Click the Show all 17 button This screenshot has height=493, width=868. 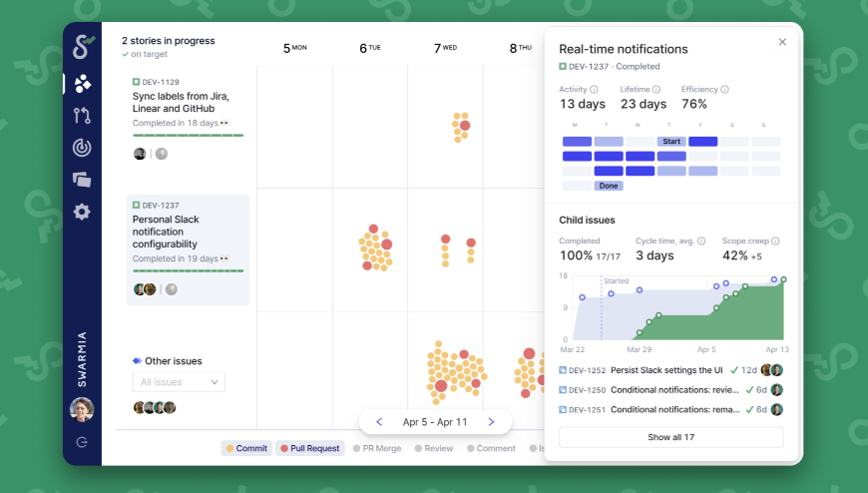670,437
